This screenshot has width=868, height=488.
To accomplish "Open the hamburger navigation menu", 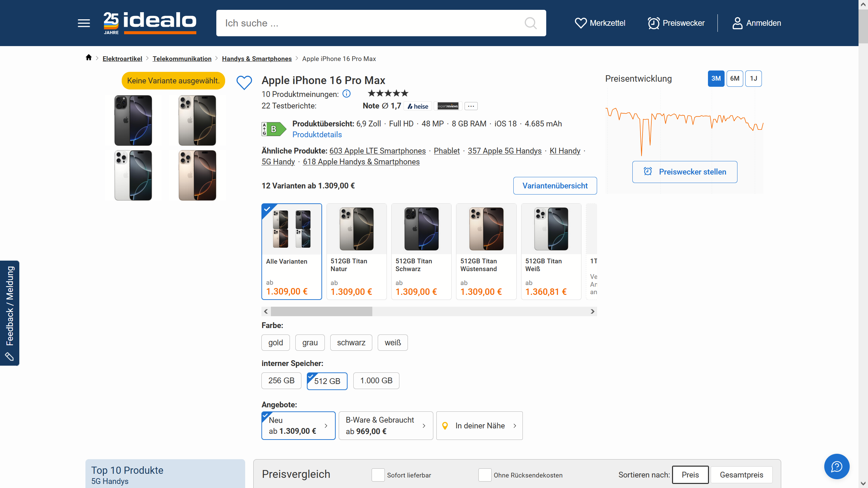I will (x=84, y=23).
